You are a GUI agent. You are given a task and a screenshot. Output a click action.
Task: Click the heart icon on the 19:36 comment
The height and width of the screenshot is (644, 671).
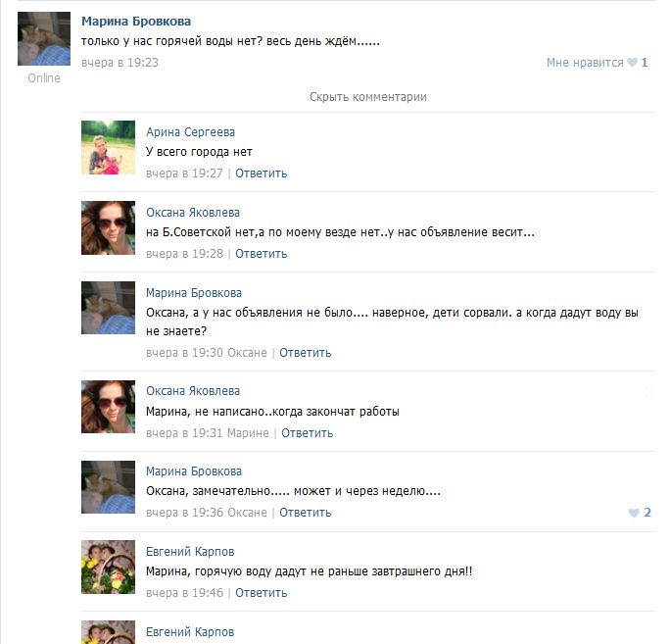(x=634, y=513)
